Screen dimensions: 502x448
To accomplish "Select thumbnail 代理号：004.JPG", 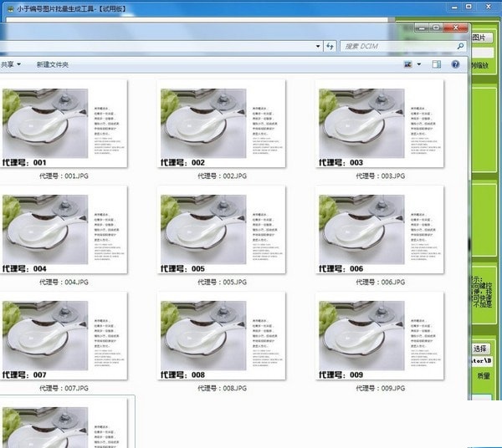I will (x=64, y=230).
